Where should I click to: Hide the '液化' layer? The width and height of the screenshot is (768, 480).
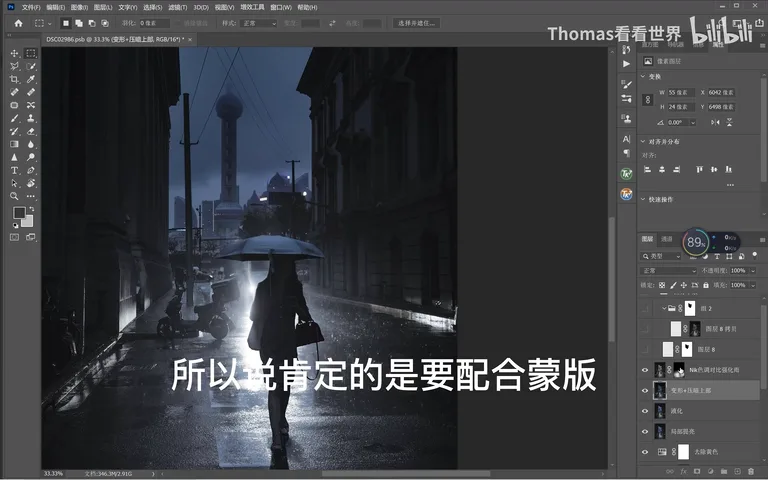coord(645,411)
